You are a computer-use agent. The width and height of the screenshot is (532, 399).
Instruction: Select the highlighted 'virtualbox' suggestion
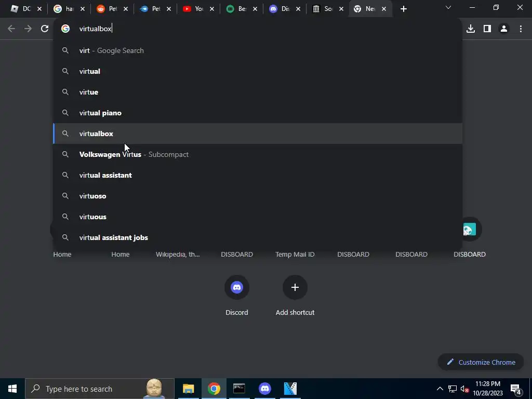(258, 134)
